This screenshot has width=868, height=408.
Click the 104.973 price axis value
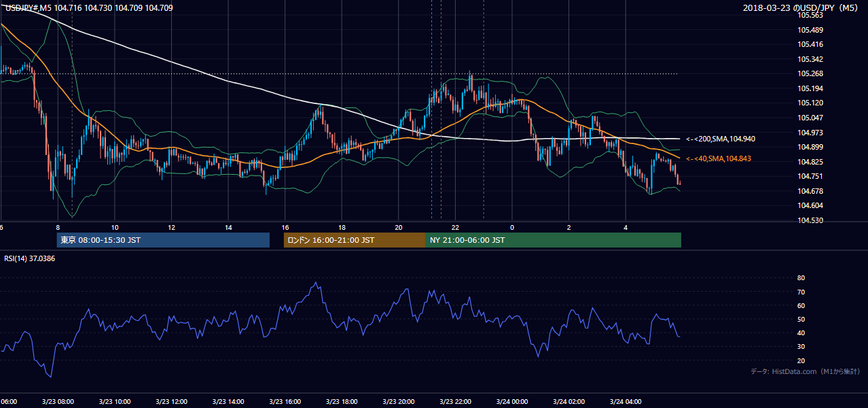coord(811,133)
